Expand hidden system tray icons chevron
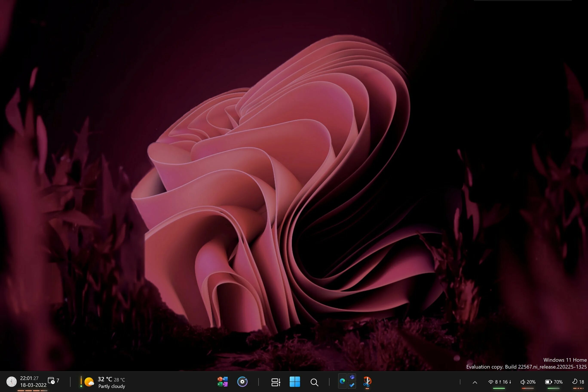The width and height of the screenshot is (588, 392). click(475, 382)
